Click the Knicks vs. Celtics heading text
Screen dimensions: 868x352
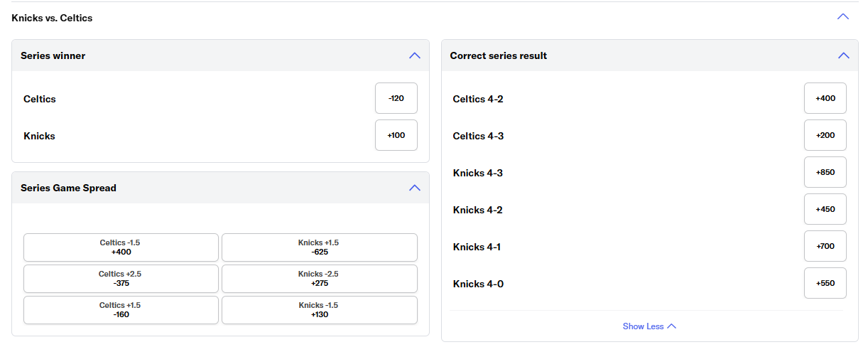52,18
